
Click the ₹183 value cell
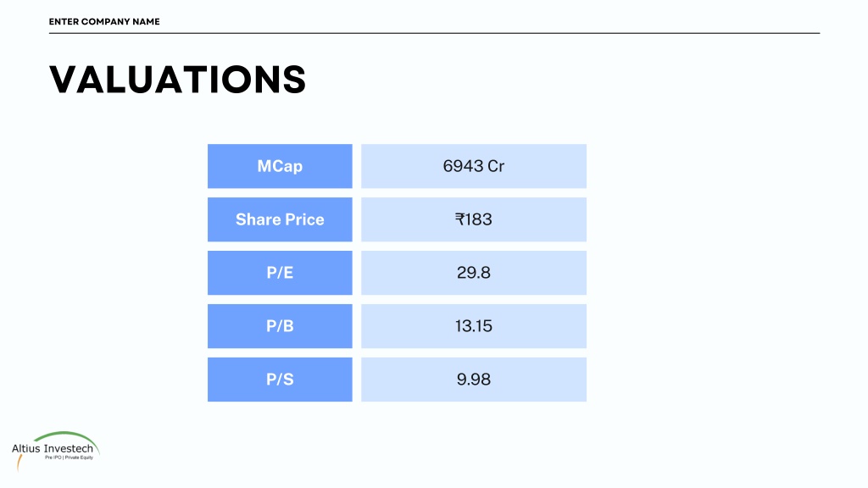473,219
